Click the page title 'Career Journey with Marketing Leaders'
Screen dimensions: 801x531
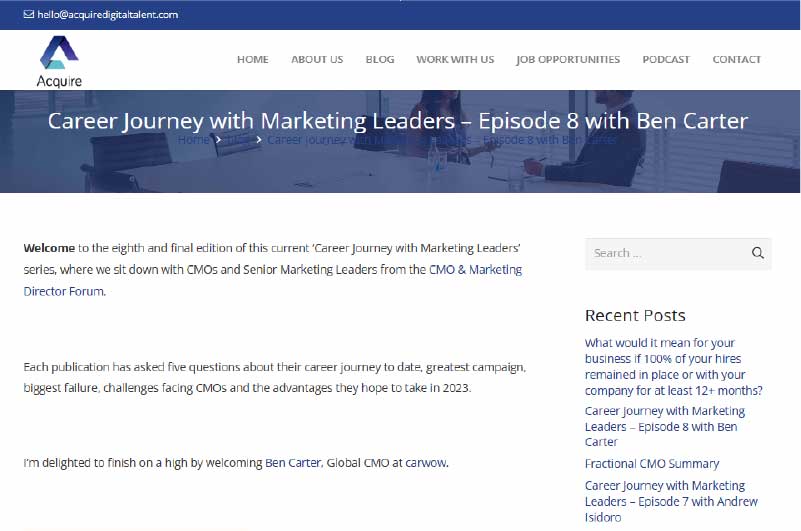[x=397, y=121]
